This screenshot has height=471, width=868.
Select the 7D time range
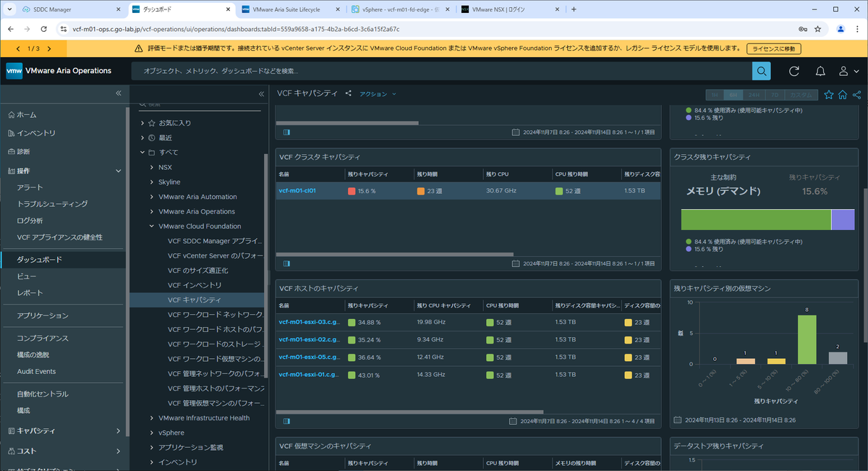click(x=775, y=95)
